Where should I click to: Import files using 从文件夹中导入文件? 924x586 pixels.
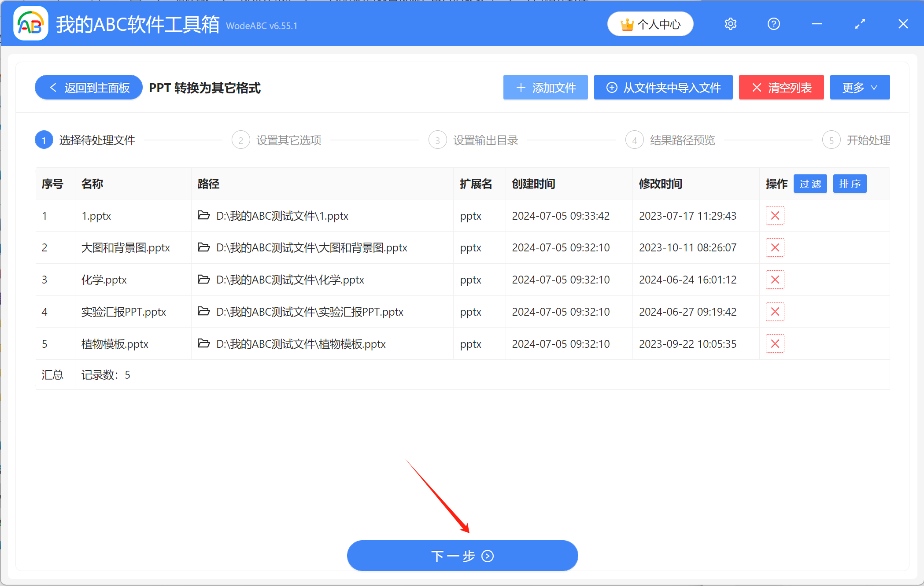[663, 87]
